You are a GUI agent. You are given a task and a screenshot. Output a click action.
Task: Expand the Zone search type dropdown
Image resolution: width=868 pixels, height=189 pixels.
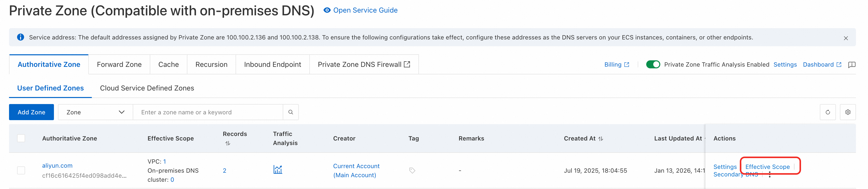(95, 112)
